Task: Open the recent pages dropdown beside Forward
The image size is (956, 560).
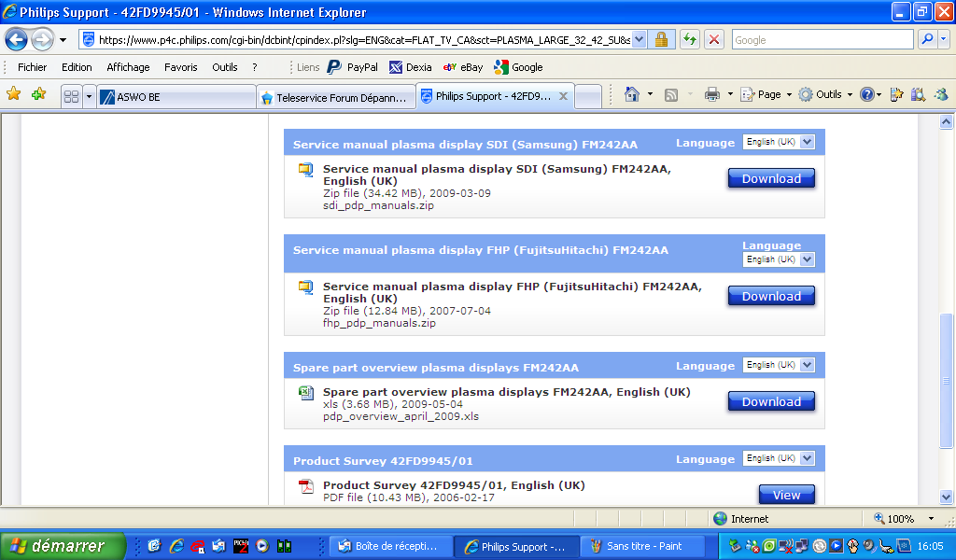Action: [x=63, y=40]
